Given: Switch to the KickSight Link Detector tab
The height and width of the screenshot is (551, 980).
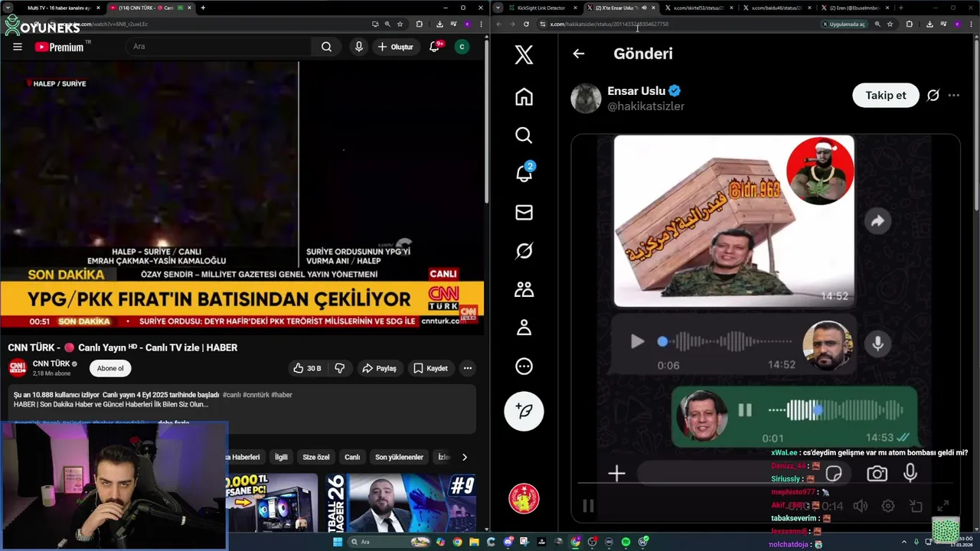Looking at the screenshot, I should click(541, 8).
